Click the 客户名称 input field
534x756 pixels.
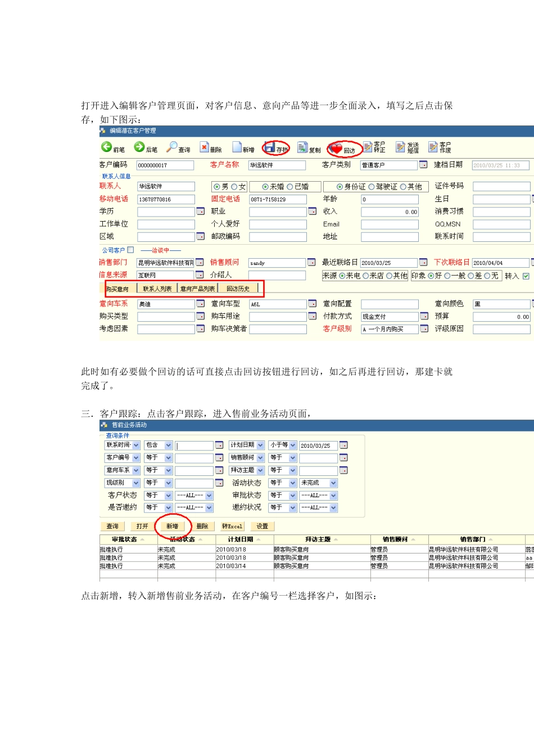click(277, 165)
